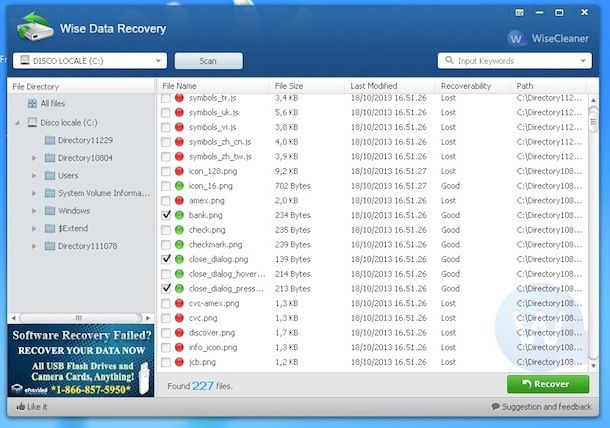The image size is (610, 428).
Task: Click the Disco locale (C:) drive icon
Action: coord(32,123)
